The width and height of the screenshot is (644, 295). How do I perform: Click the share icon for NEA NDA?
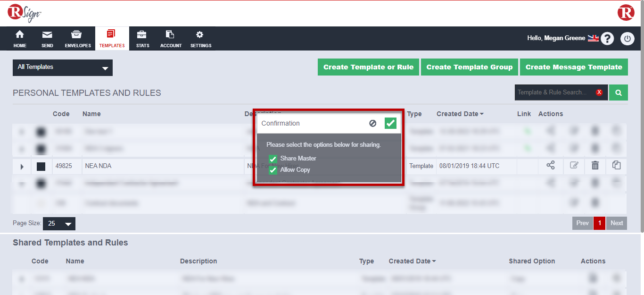click(x=550, y=166)
